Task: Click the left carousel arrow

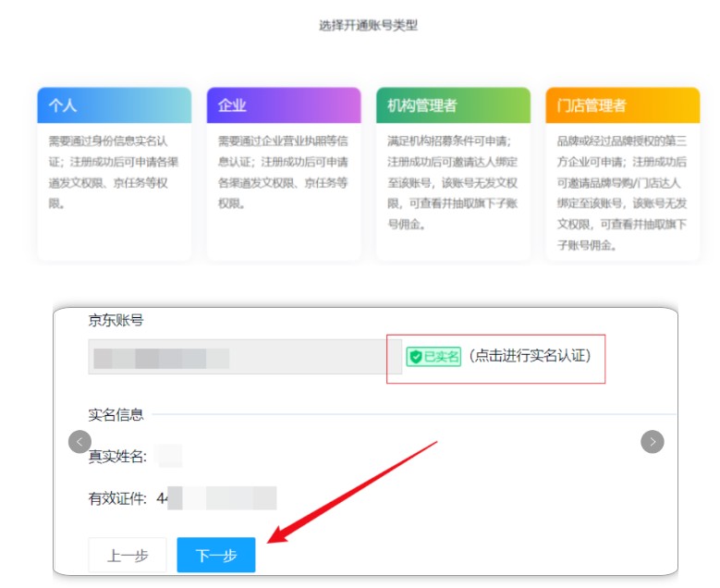Action: [x=79, y=442]
